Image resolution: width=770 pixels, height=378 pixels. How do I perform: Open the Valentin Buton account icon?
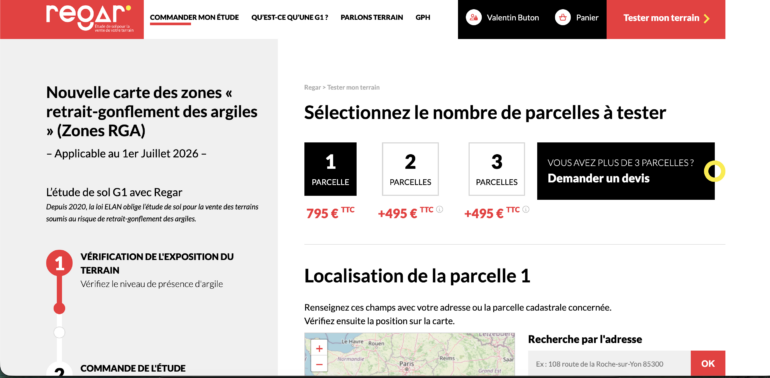click(473, 18)
